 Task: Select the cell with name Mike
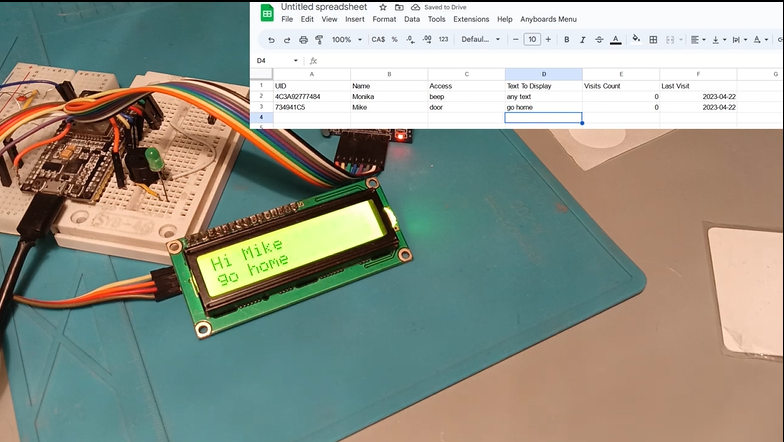click(x=389, y=107)
